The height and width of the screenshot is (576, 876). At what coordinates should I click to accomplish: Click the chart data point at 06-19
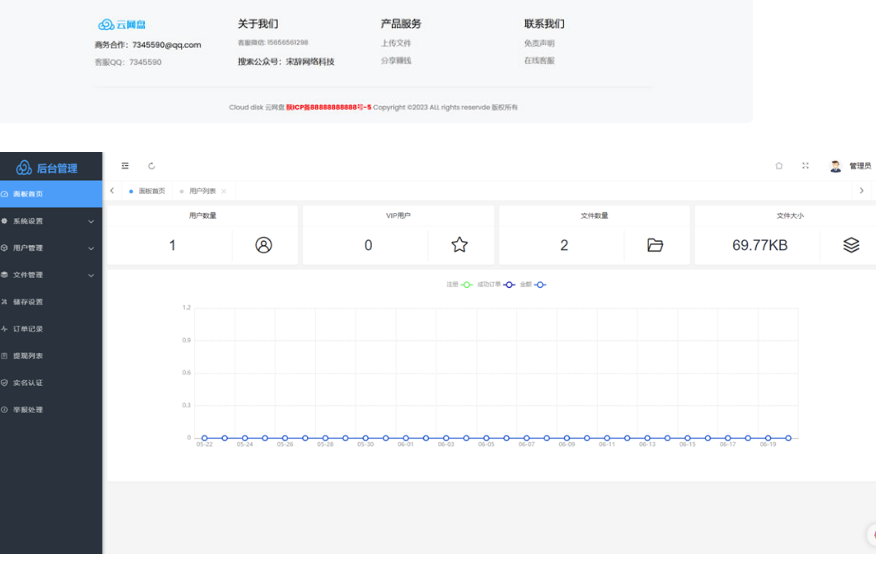768,438
